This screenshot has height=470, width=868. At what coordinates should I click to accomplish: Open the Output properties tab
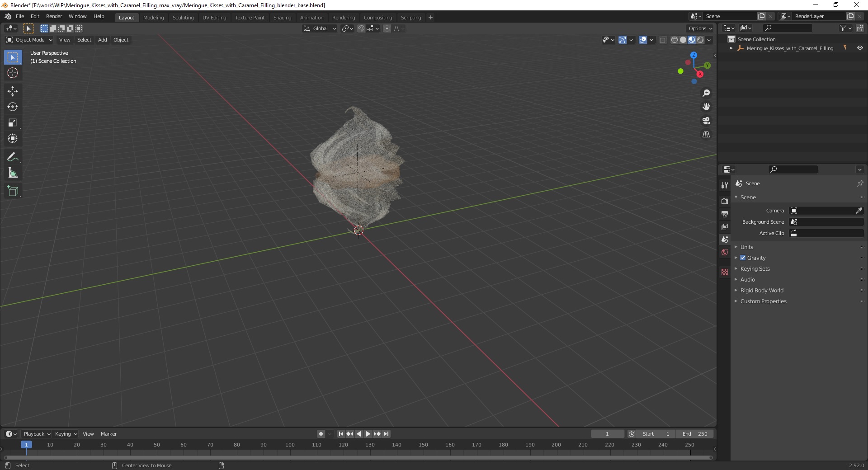(725, 214)
